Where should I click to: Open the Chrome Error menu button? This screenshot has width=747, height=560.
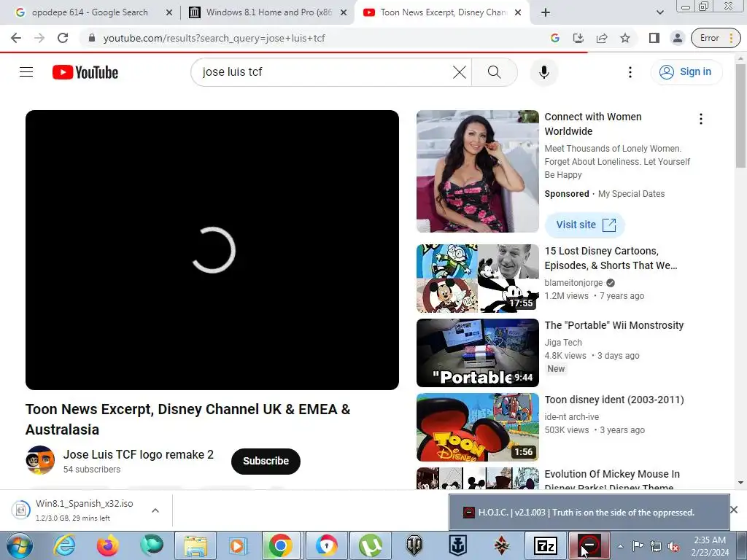pos(716,38)
